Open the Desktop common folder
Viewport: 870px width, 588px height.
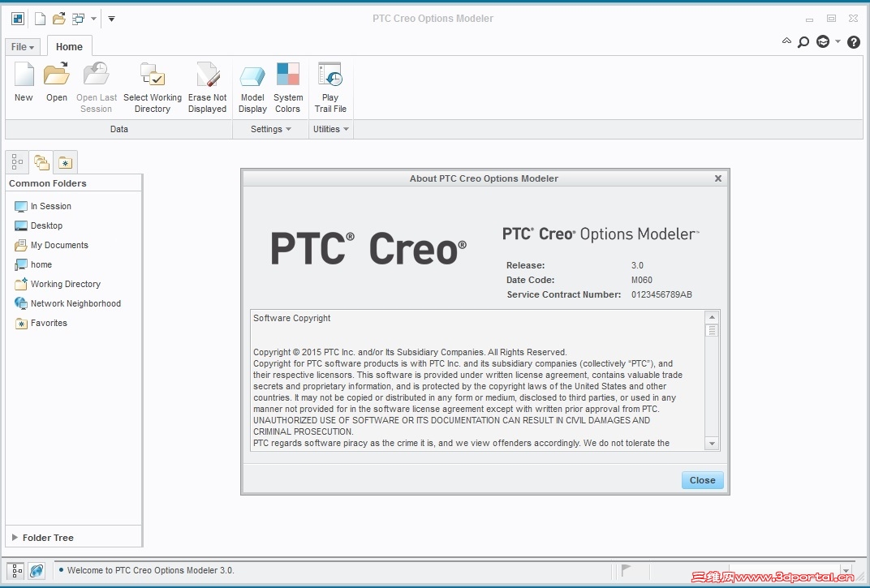click(x=39, y=225)
